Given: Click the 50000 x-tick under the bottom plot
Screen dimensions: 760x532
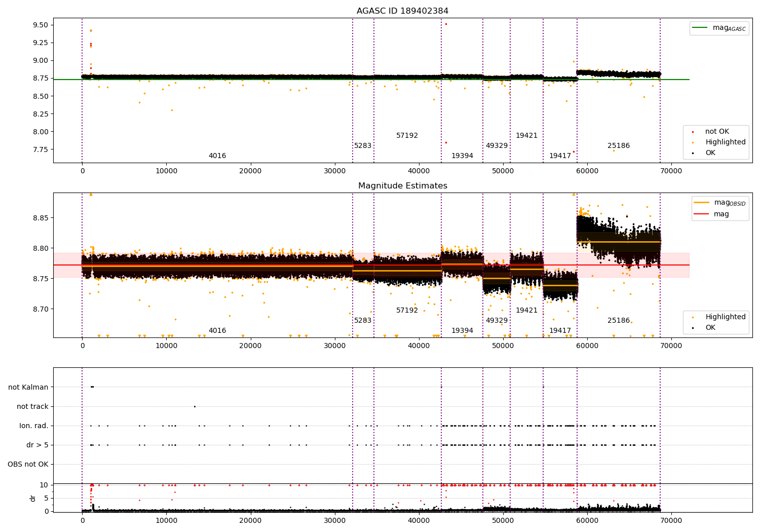Looking at the screenshot, I should click(x=503, y=521).
